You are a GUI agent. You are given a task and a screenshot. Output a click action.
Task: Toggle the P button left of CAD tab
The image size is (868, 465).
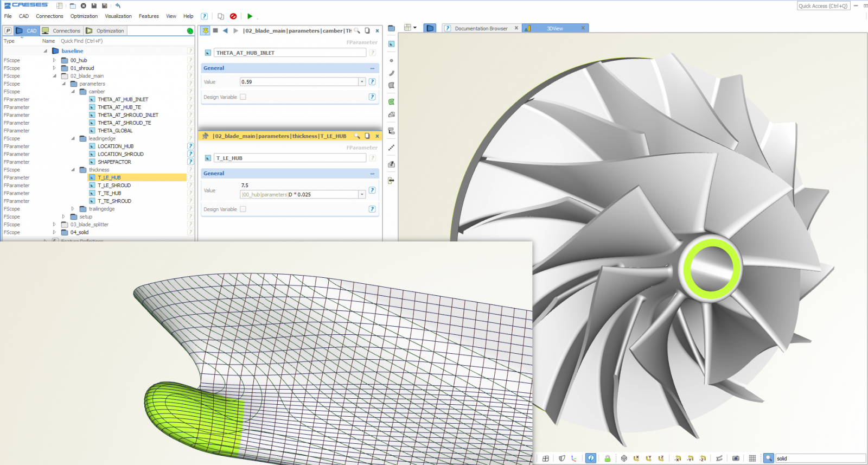8,31
